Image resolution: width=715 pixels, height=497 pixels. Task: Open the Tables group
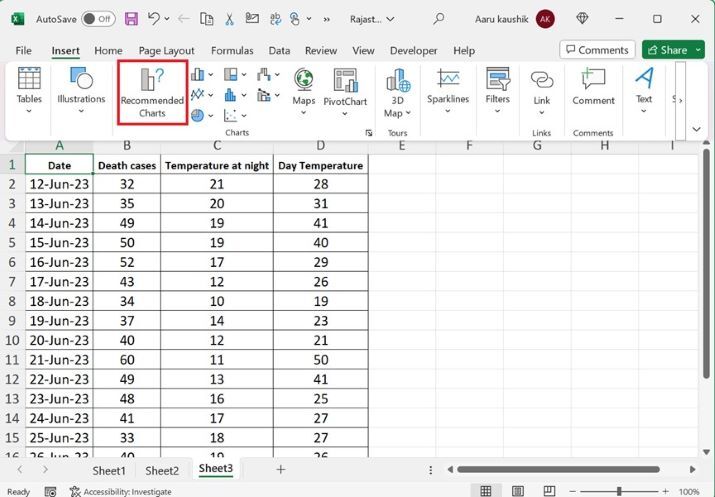[29, 90]
